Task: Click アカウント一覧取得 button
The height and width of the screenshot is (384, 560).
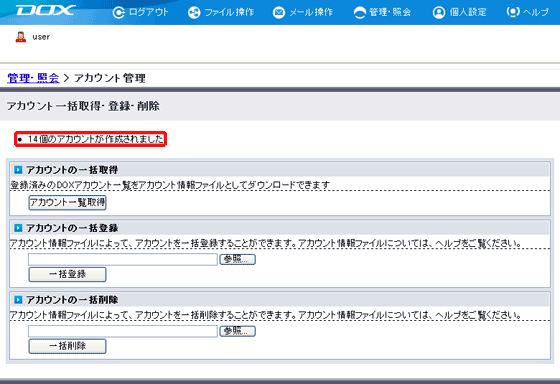Action: (x=67, y=203)
